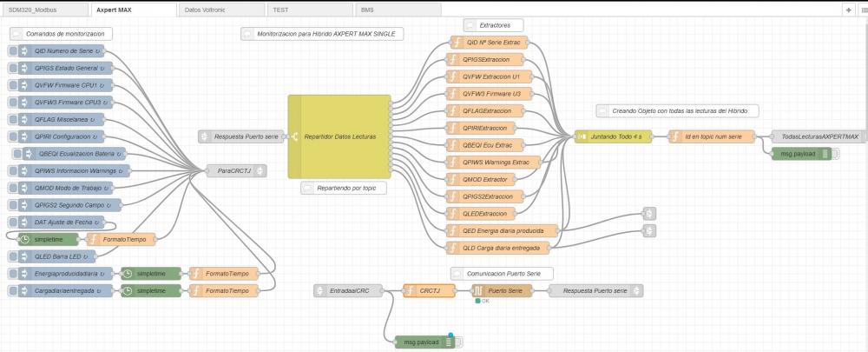Click function icon of QED Energia diaria producida
This screenshot has width=868, height=352.
point(451,230)
